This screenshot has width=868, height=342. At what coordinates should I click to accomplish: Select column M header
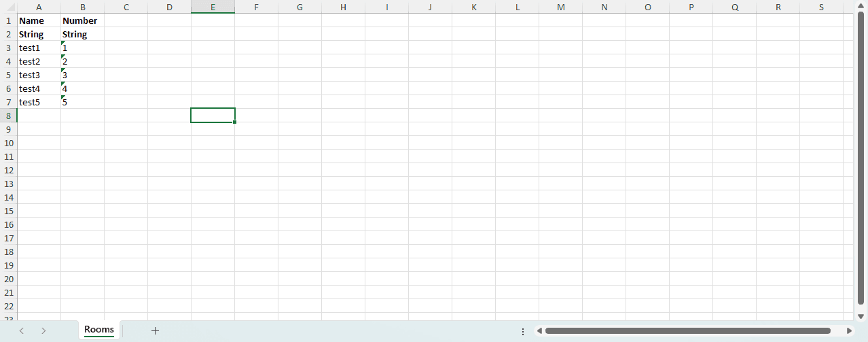tap(560, 7)
